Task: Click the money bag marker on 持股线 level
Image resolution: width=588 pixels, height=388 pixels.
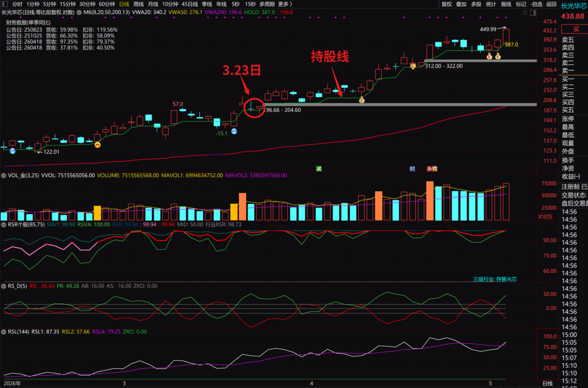Action: coord(362,100)
